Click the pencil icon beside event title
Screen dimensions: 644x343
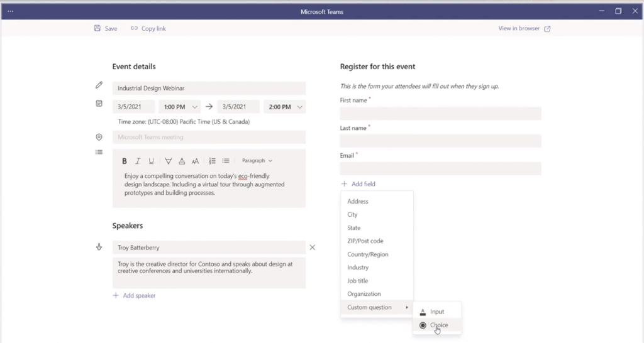pyautogui.click(x=99, y=85)
